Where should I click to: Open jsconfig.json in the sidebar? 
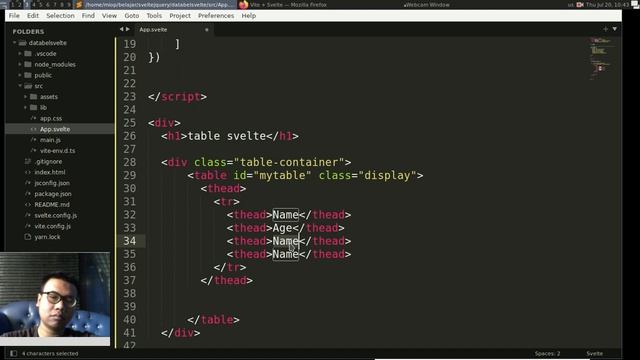pos(52,183)
